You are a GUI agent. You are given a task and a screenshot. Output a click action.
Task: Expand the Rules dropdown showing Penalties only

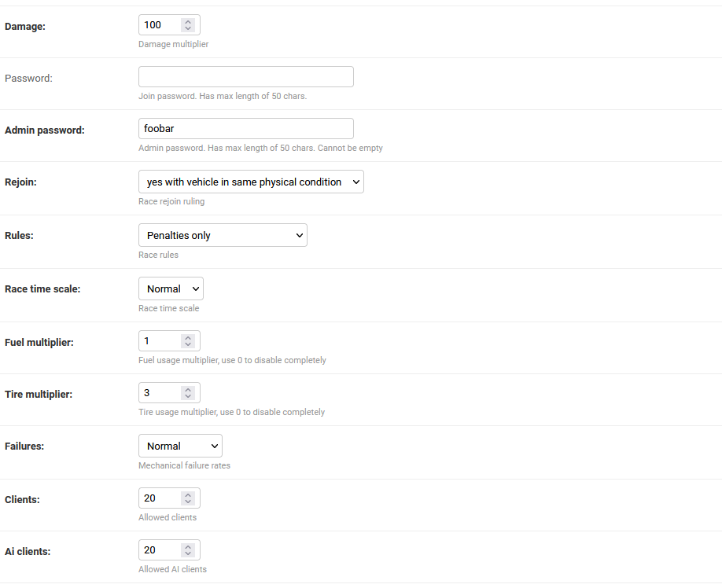[x=223, y=235]
